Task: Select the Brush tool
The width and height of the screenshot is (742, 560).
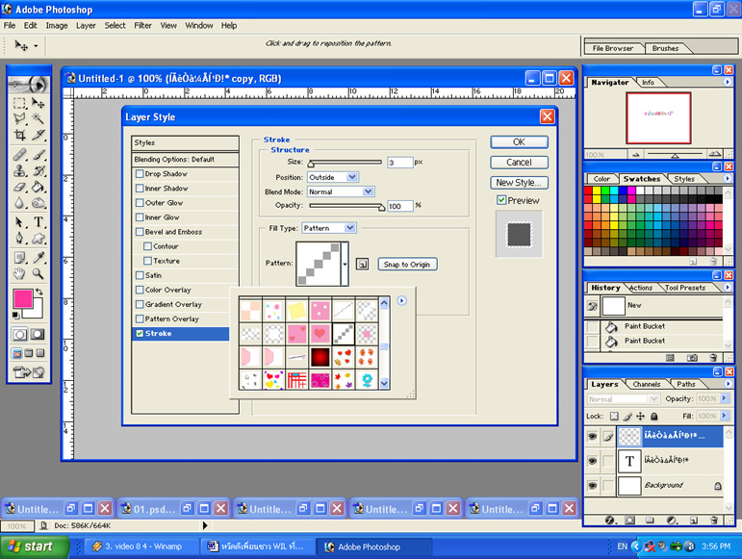Action: (x=38, y=154)
